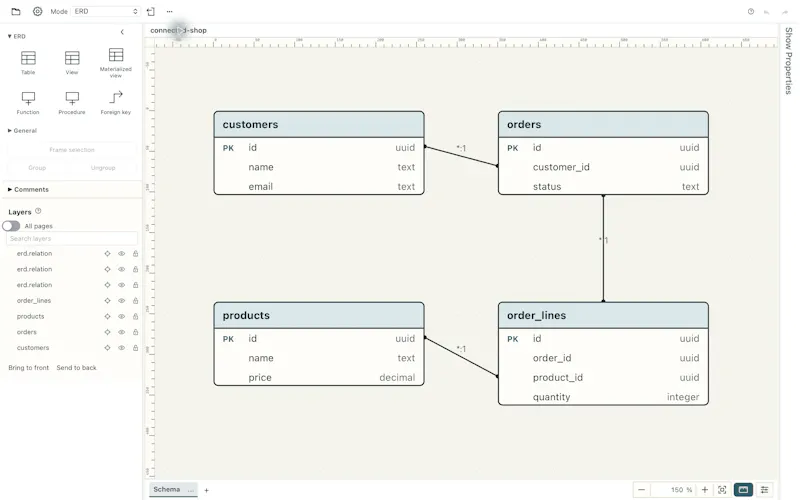Hide the customers layer with eye icon

point(121,348)
